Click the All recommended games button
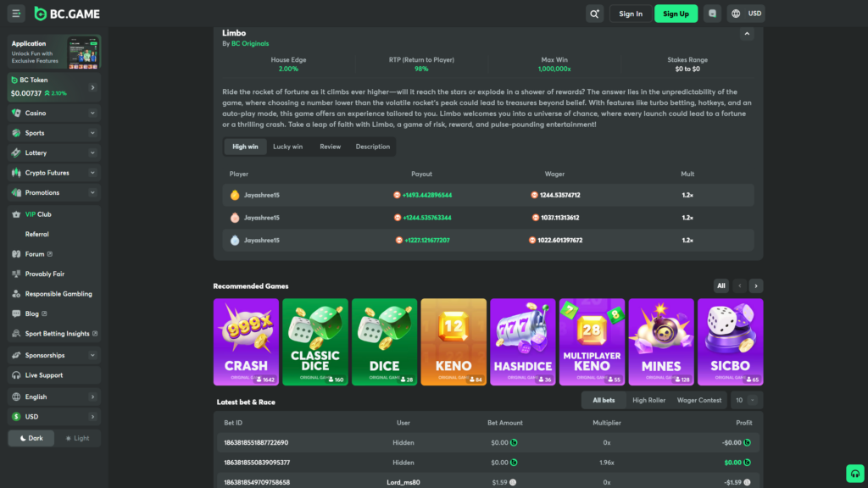This screenshot has width=868, height=488. pyautogui.click(x=721, y=286)
